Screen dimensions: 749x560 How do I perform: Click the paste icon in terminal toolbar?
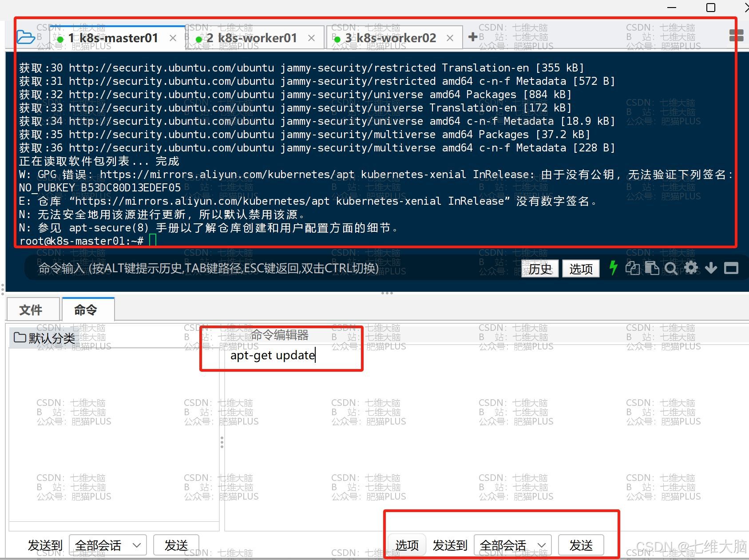pyautogui.click(x=652, y=268)
